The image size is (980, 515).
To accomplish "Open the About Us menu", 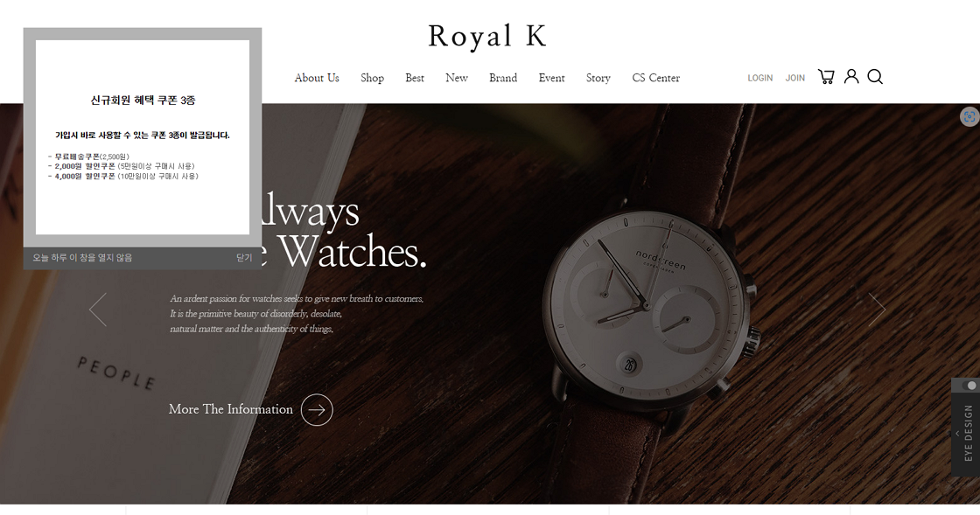I will [317, 78].
